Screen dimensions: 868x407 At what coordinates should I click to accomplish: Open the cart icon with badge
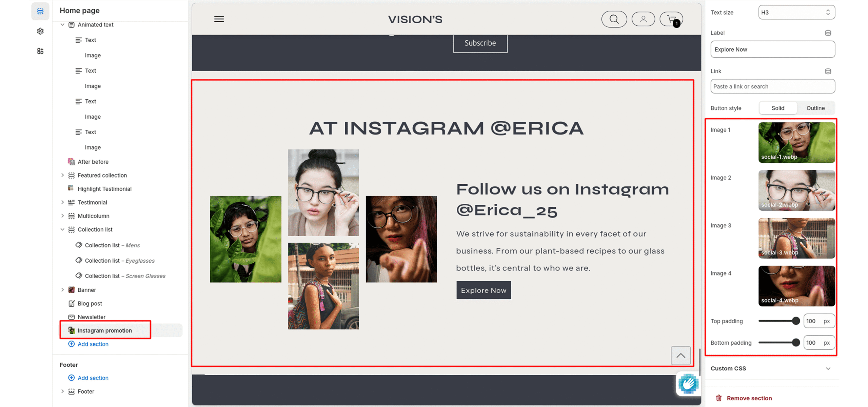click(671, 19)
